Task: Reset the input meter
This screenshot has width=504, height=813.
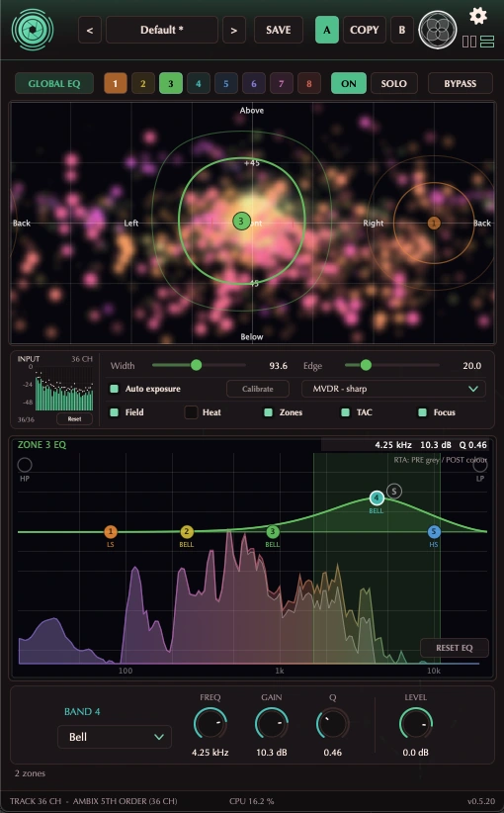Action: 74,418
